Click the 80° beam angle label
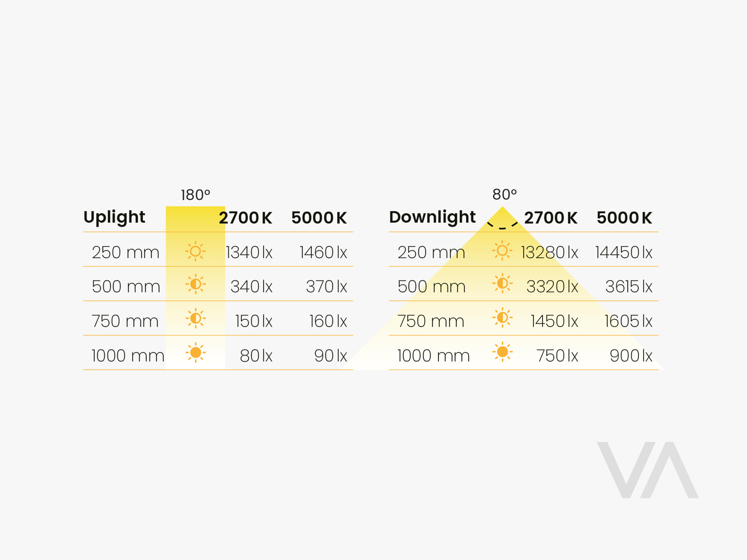 tap(504, 194)
